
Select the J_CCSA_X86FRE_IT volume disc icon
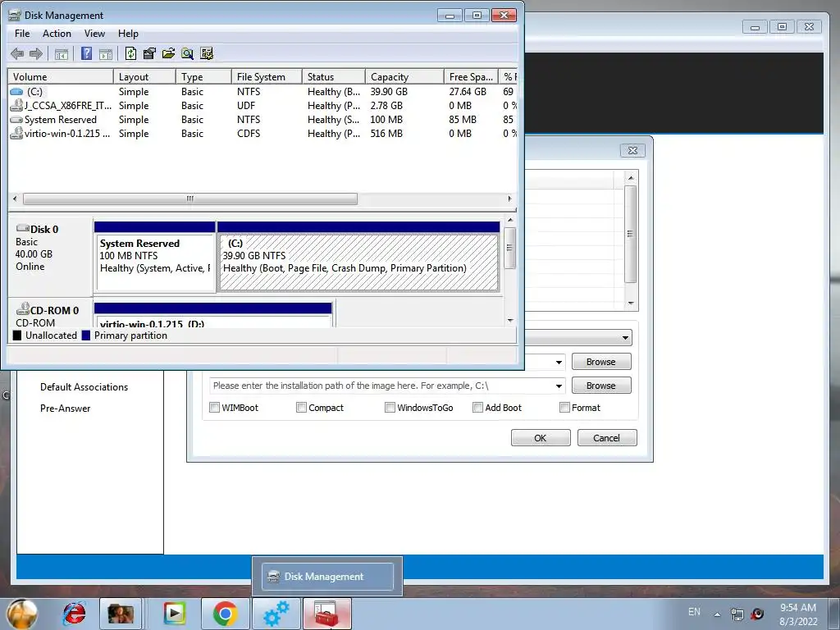pyautogui.click(x=16, y=105)
